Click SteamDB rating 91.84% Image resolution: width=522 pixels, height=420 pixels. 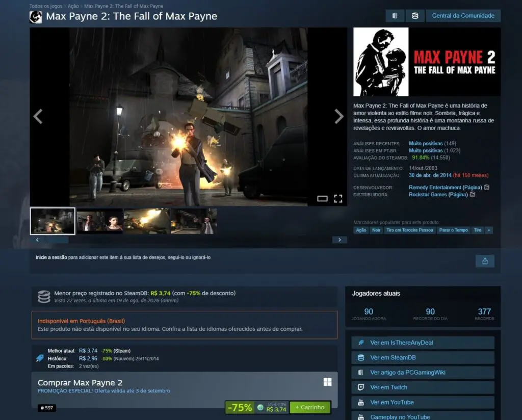(x=421, y=157)
